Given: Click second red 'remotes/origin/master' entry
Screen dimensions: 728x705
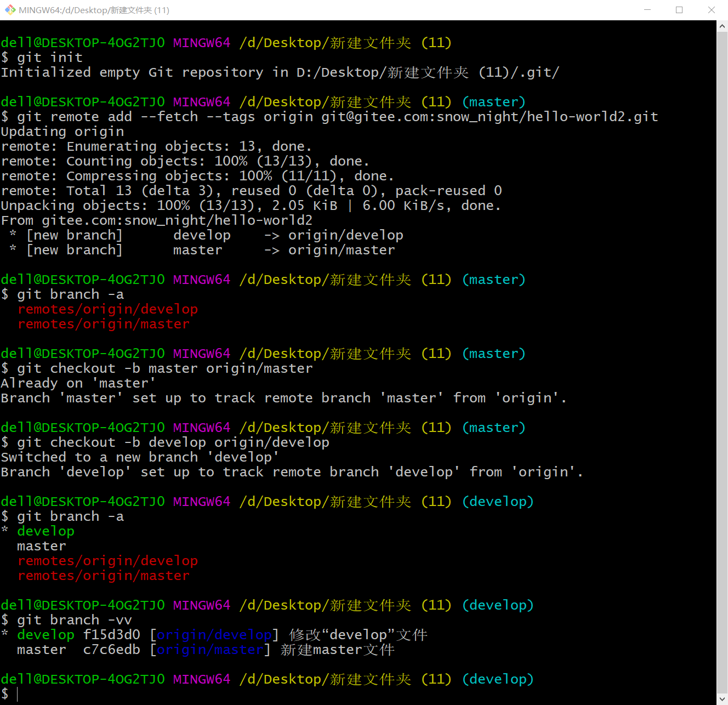Looking at the screenshot, I should [x=104, y=576].
